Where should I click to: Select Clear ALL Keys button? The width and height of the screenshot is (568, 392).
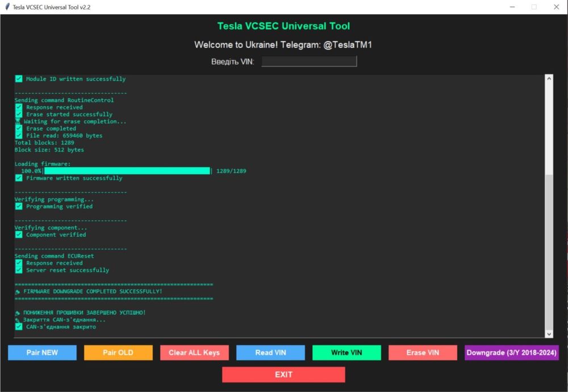[x=194, y=352]
